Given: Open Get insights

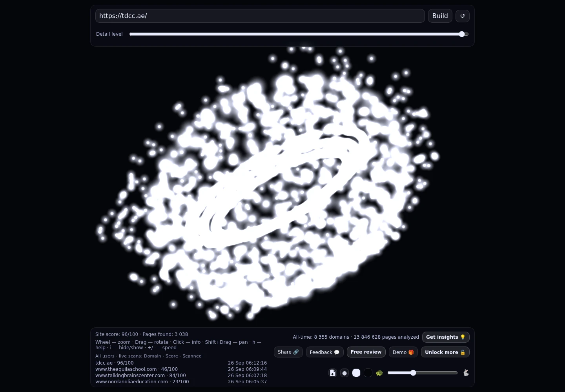Looking at the screenshot, I should click(446, 337).
